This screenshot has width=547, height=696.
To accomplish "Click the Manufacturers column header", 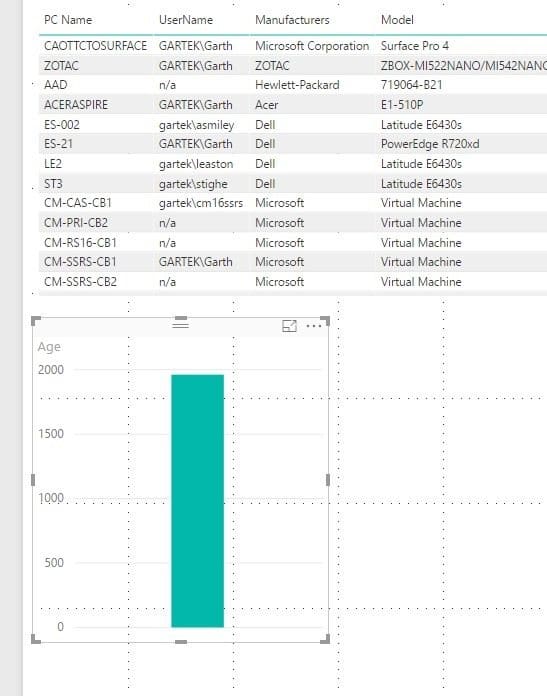I will (x=292, y=20).
